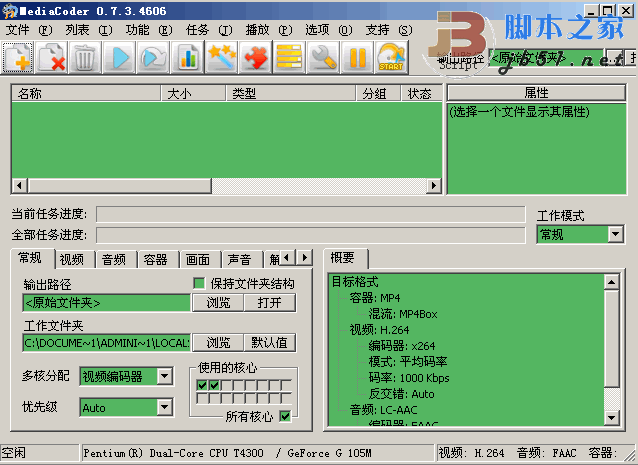Click 浏览 button beside 输出路径
The image size is (638, 465).
pyautogui.click(x=218, y=303)
